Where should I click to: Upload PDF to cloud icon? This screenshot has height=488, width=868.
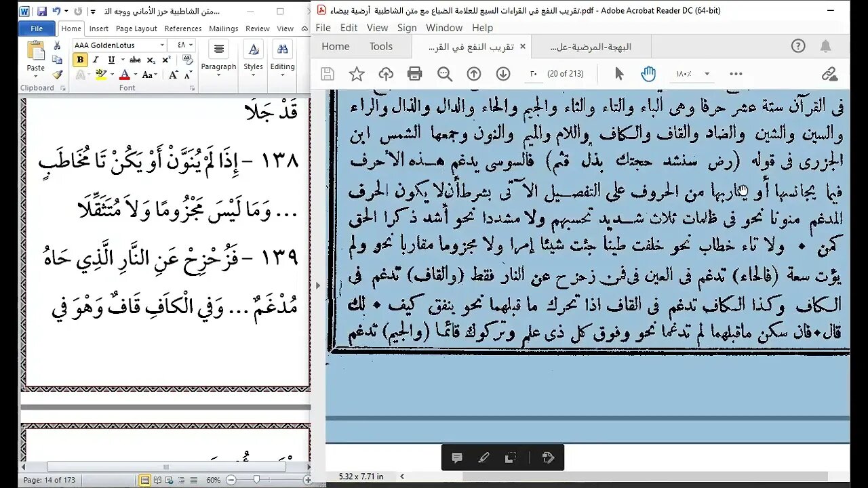pyautogui.click(x=386, y=74)
